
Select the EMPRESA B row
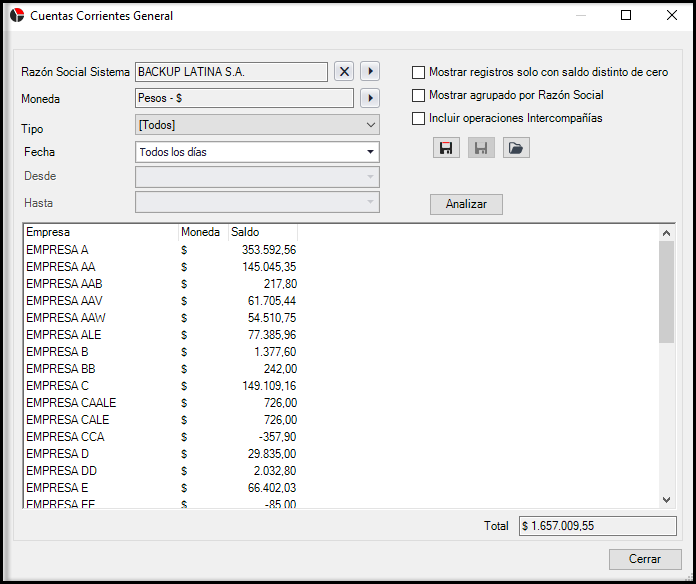pyautogui.click(x=161, y=352)
